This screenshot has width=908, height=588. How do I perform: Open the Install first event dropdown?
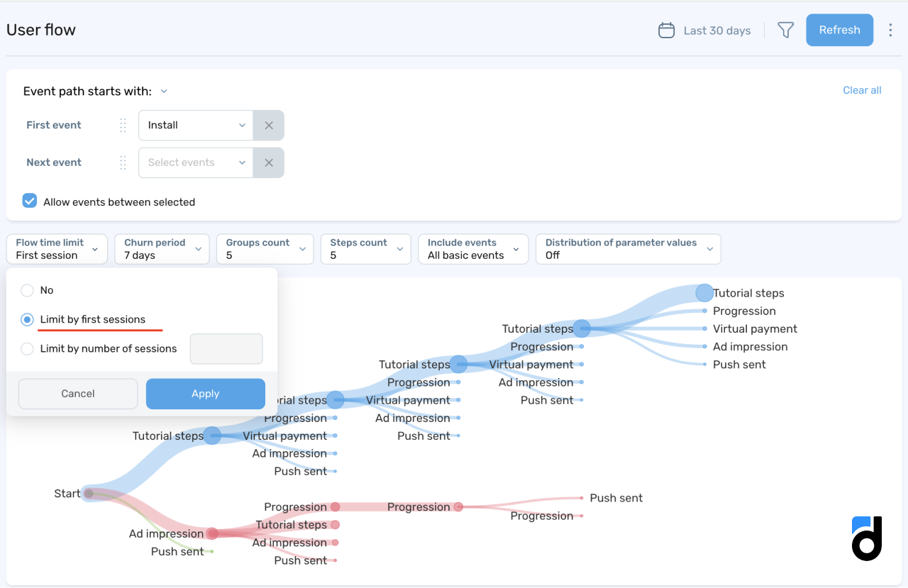pos(195,125)
